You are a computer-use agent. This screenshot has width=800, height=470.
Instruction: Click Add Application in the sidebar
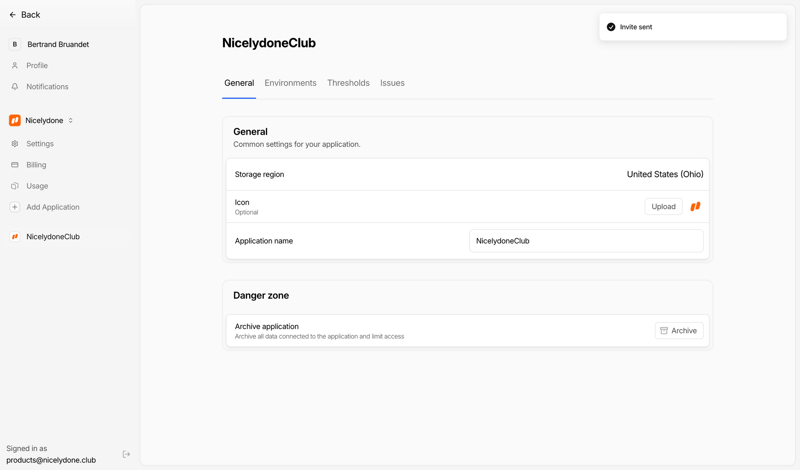point(53,207)
